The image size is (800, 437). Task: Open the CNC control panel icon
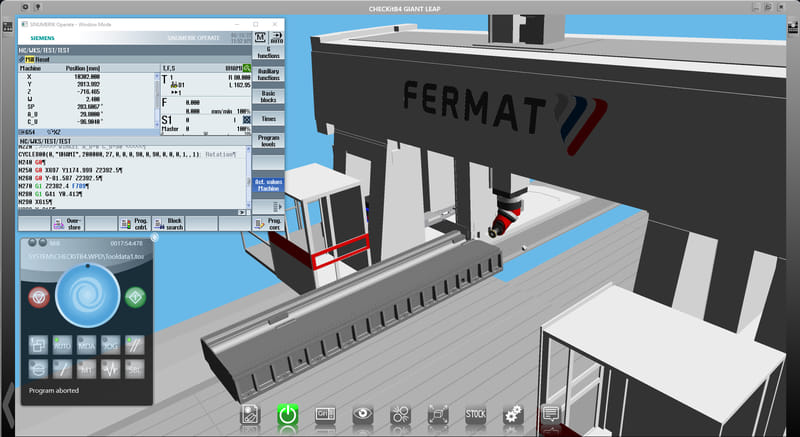(x=325, y=415)
